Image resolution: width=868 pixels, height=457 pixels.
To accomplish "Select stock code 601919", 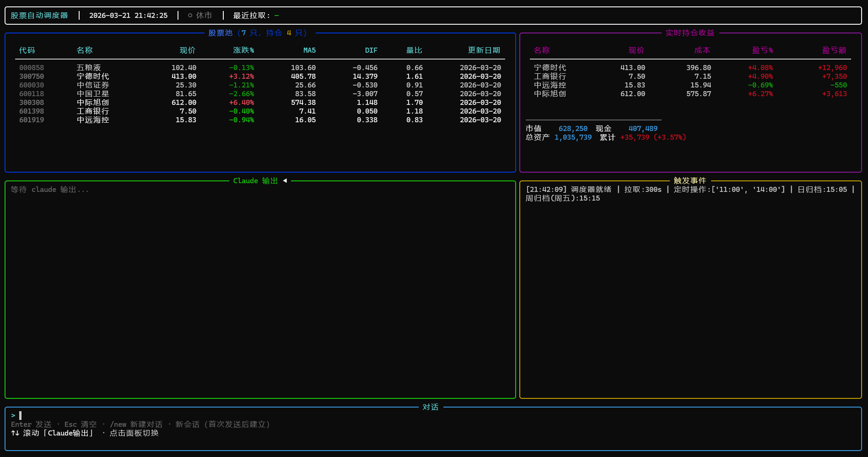I will (x=32, y=120).
